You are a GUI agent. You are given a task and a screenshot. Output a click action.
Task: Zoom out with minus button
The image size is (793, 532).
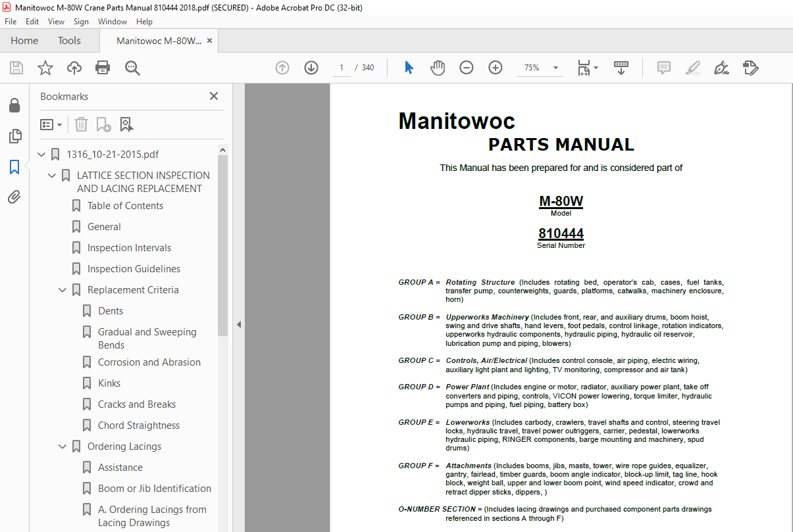coord(467,68)
